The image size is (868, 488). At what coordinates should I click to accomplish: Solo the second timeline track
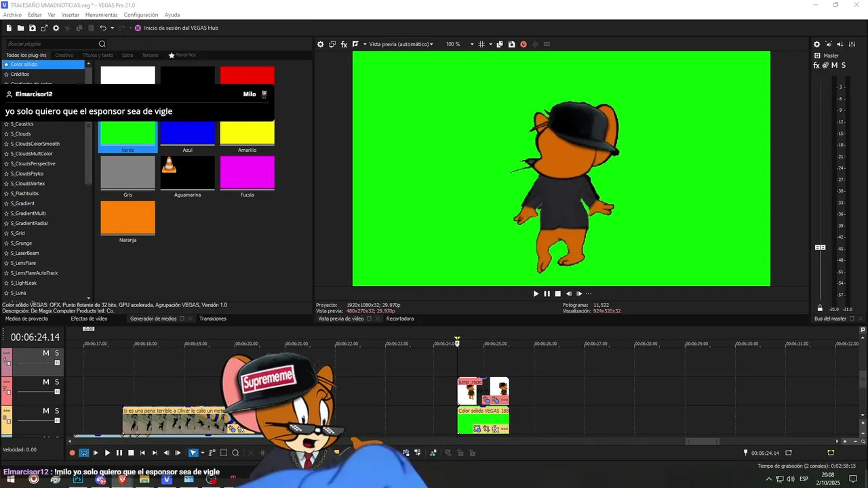[x=57, y=382]
